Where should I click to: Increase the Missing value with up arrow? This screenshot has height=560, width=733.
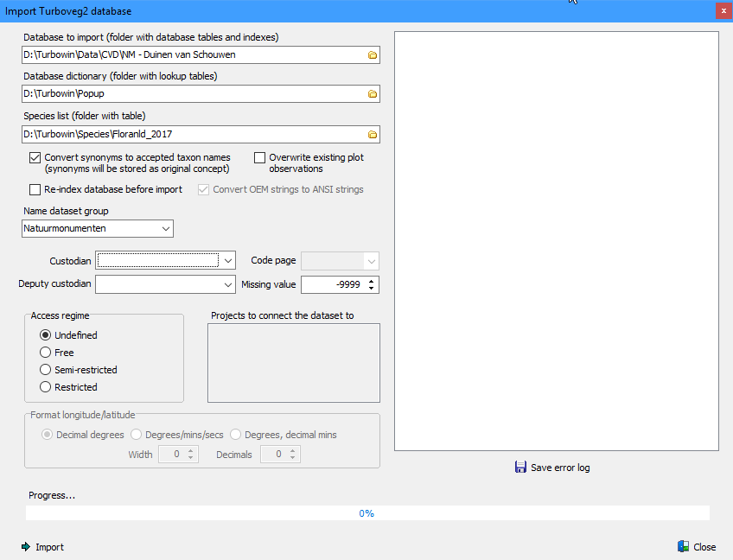tap(372, 281)
